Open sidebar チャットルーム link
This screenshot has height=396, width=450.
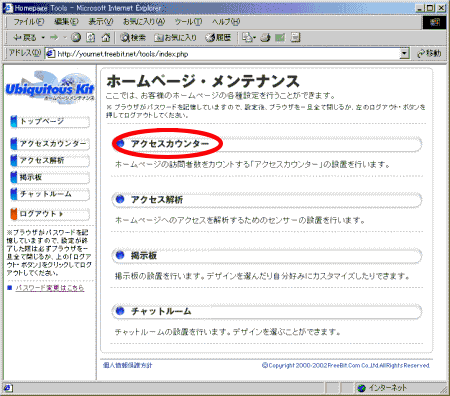tap(50, 194)
